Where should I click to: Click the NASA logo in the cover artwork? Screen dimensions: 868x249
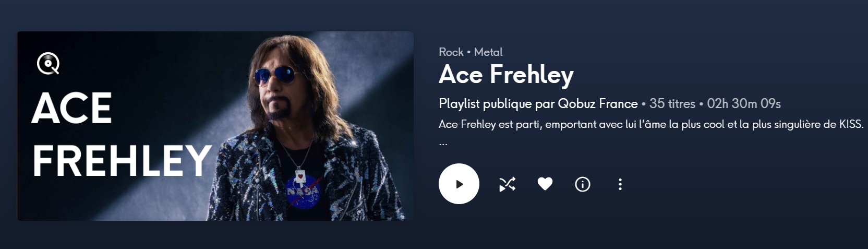point(303,192)
